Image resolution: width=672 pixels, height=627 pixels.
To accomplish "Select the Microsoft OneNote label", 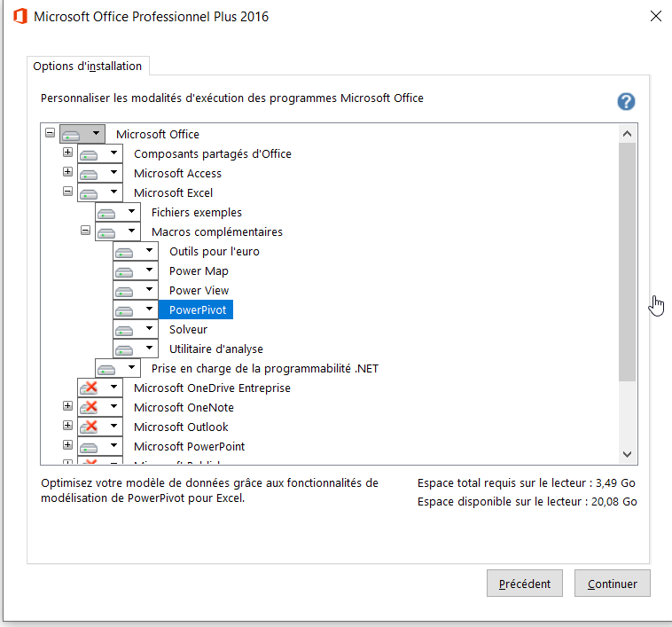I will 184,407.
